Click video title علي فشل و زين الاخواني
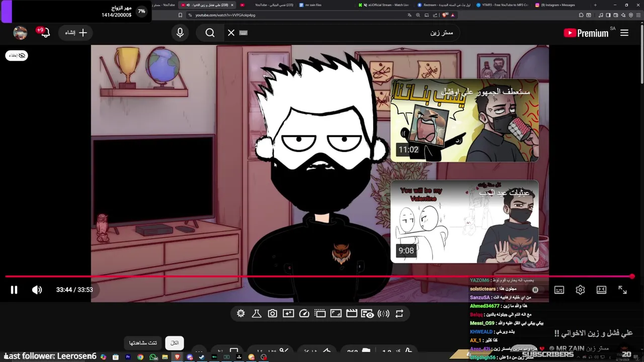This screenshot has height=362, width=644. click(x=593, y=333)
